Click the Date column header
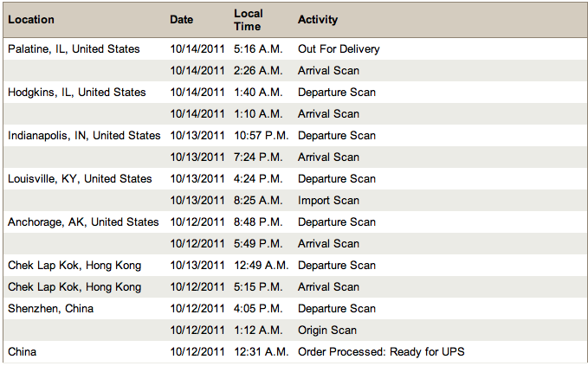Image resolution: width=588 pixels, height=366 pixels. (x=182, y=20)
